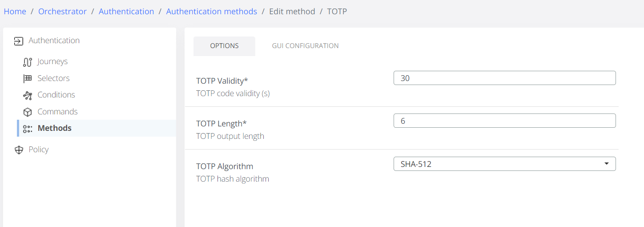Navigate to Authentication breadcrumb link
Screen dimensions: 644x227
tap(126, 12)
